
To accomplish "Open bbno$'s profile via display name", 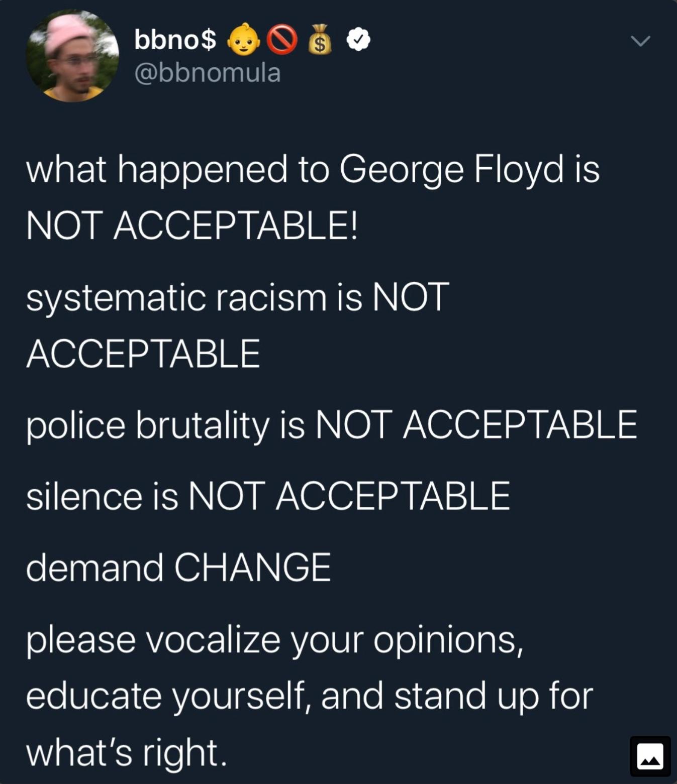I will (x=173, y=41).
